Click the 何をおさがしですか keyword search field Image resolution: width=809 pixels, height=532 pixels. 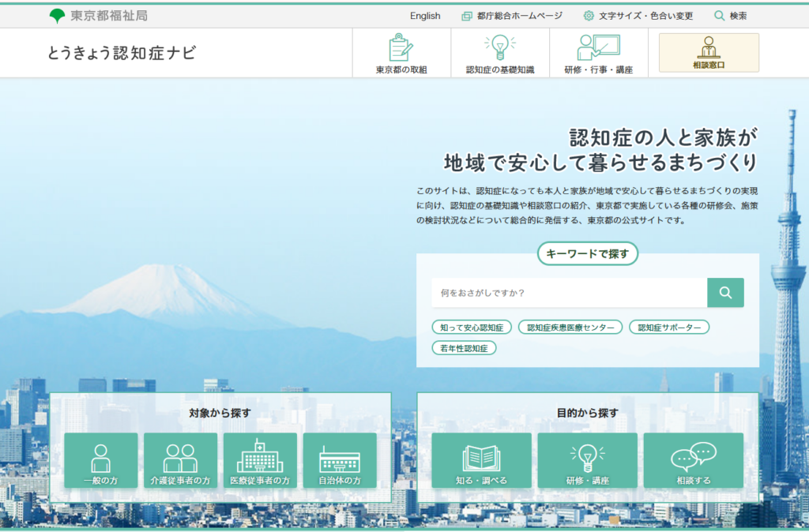tap(569, 293)
